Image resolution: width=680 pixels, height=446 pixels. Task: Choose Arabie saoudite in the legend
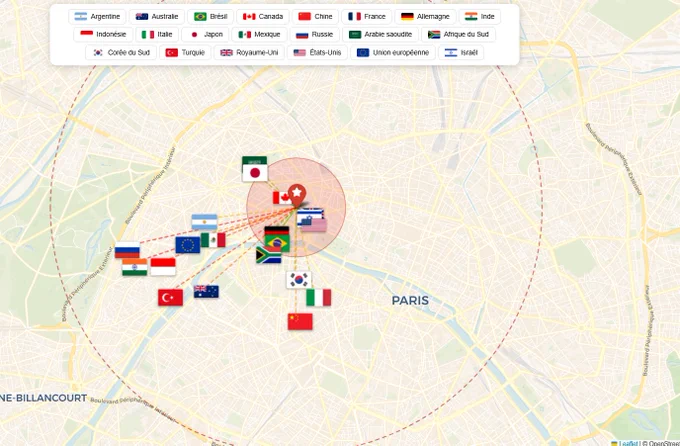pos(381,34)
